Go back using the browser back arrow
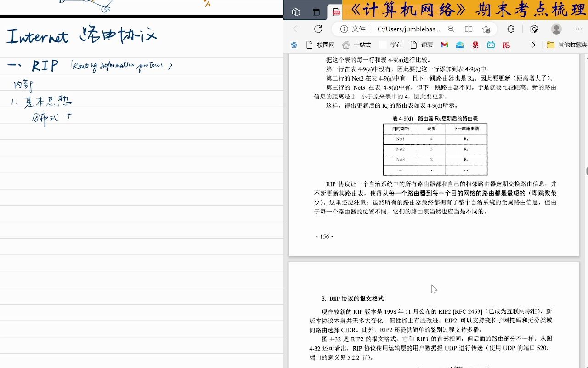This screenshot has width=588, height=368. 297,29
